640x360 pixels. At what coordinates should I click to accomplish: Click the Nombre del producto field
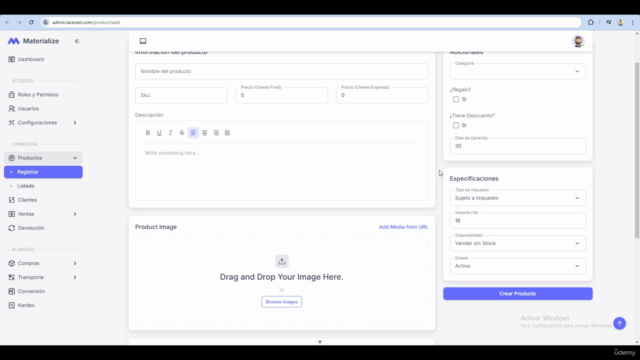point(282,71)
